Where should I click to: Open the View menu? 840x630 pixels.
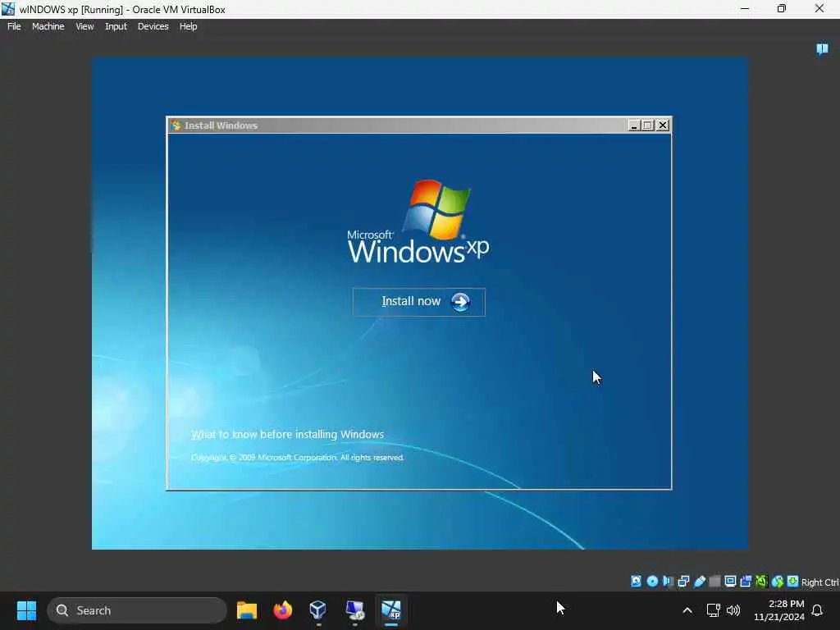tap(84, 26)
